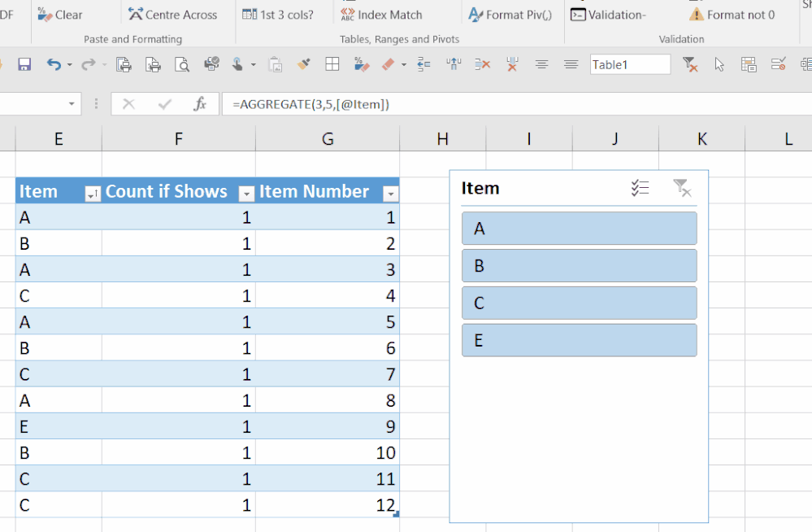Click the Table1 name input field
Viewport: 812px width, 532px height.
[x=630, y=65]
